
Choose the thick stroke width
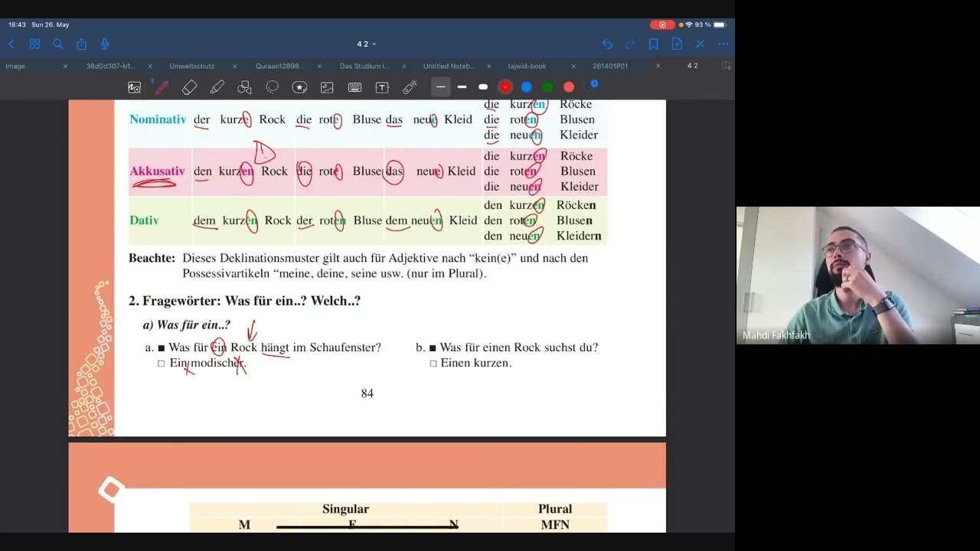pos(483,87)
